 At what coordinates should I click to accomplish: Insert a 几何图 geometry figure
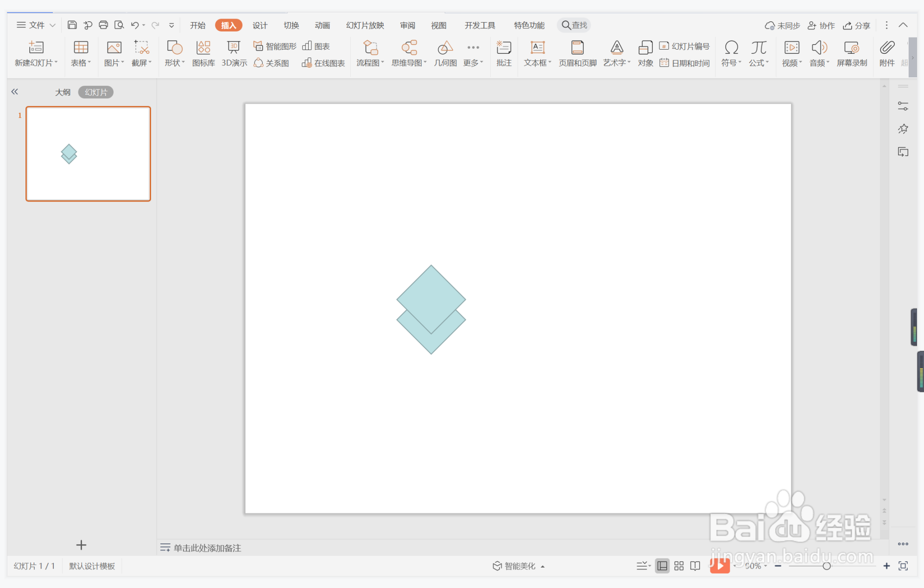point(445,54)
